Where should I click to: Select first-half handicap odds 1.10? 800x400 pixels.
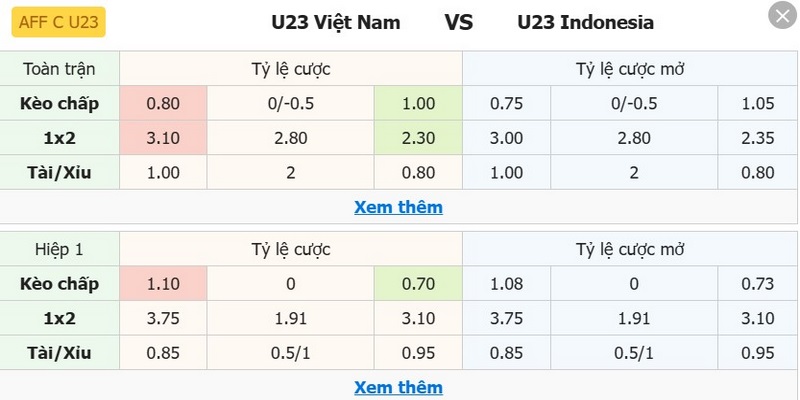pos(163,284)
